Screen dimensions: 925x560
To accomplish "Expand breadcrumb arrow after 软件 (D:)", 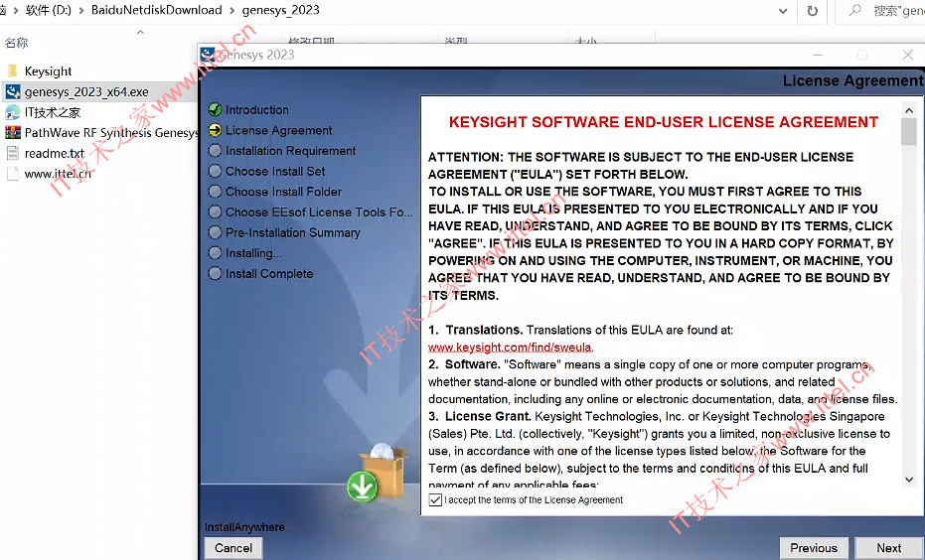I will pos(80,11).
